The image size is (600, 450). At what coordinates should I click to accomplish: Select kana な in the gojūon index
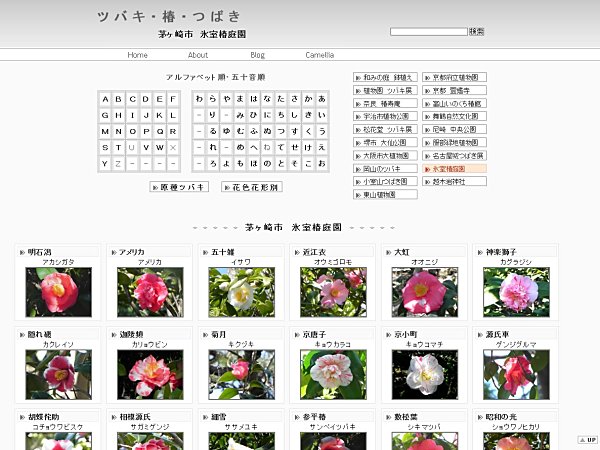click(267, 99)
